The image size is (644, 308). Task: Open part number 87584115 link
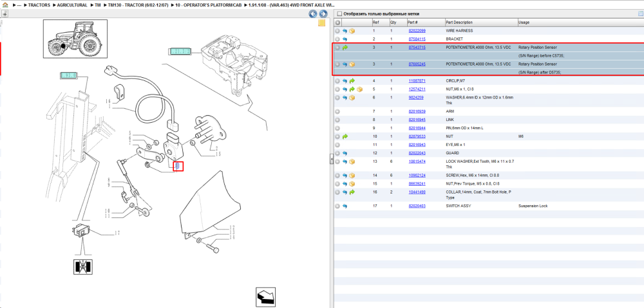tap(417, 39)
